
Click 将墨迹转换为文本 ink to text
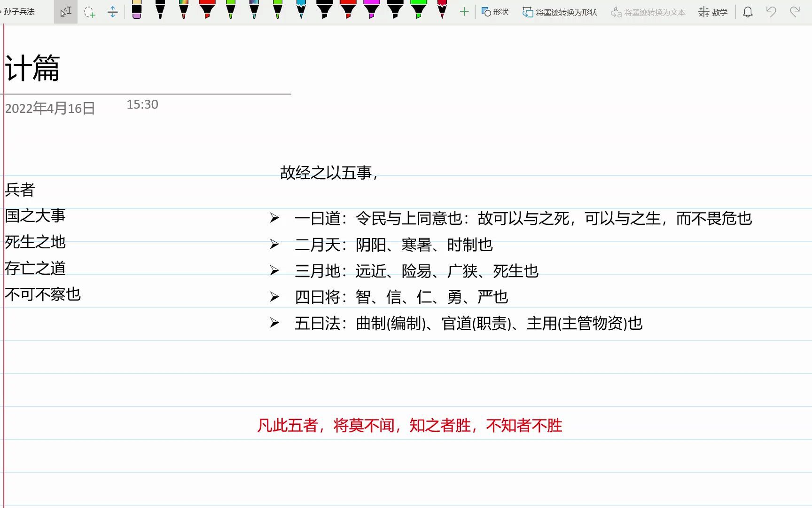(648, 12)
